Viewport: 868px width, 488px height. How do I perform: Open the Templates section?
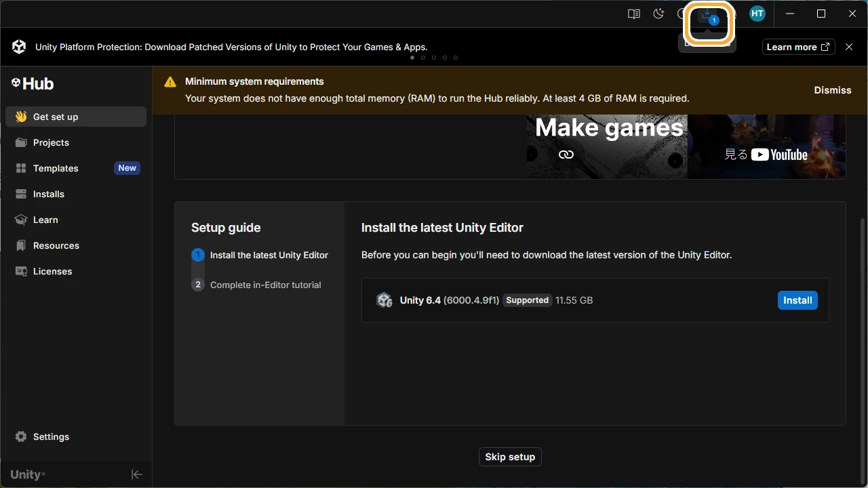[76, 168]
